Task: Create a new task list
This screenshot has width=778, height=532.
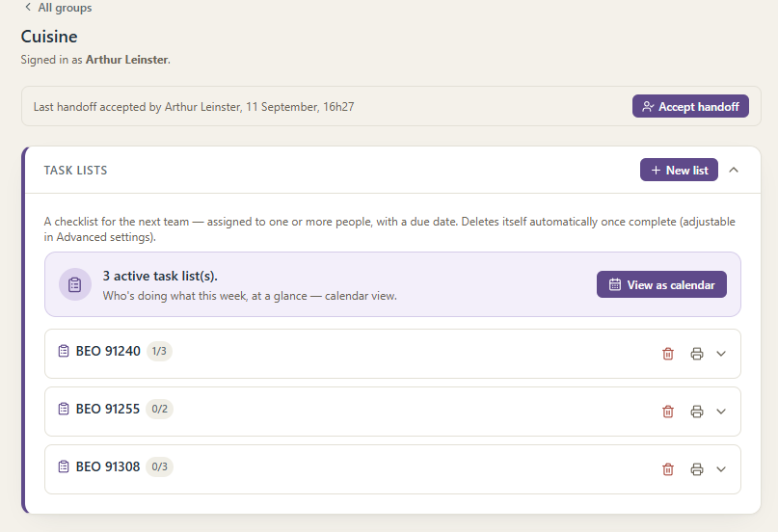Action: 679,170
